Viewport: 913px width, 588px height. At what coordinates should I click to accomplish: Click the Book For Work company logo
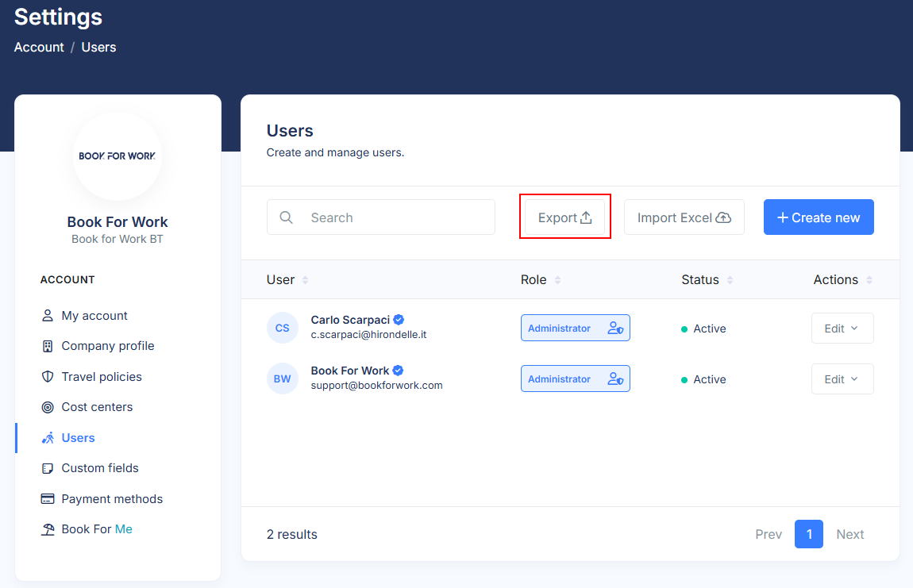click(x=117, y=156)
